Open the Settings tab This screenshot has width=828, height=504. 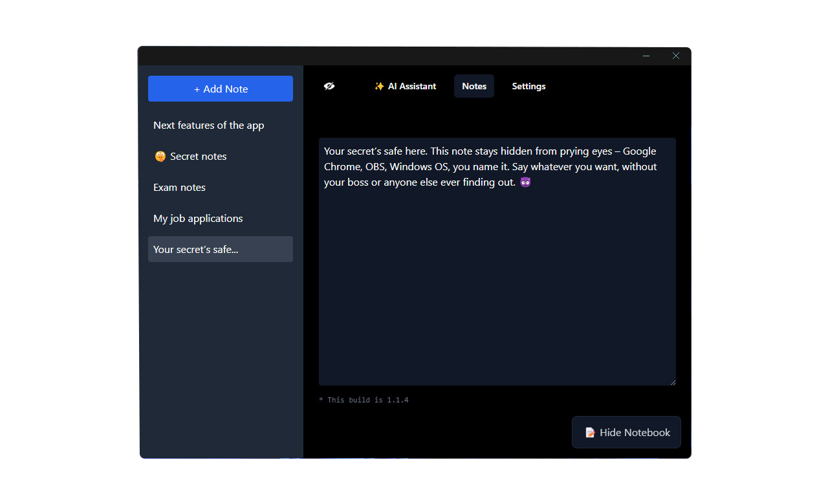point(528,86)
